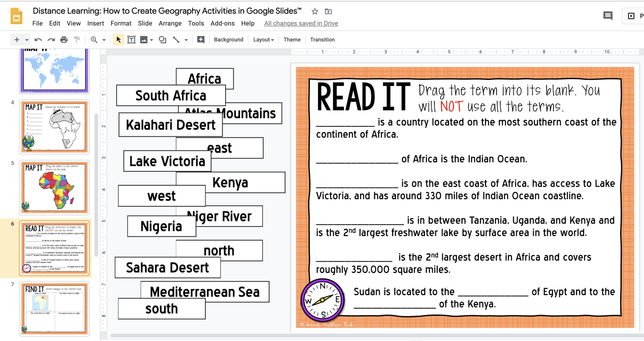Select the Kalahari Desert term box

[170, 125]
